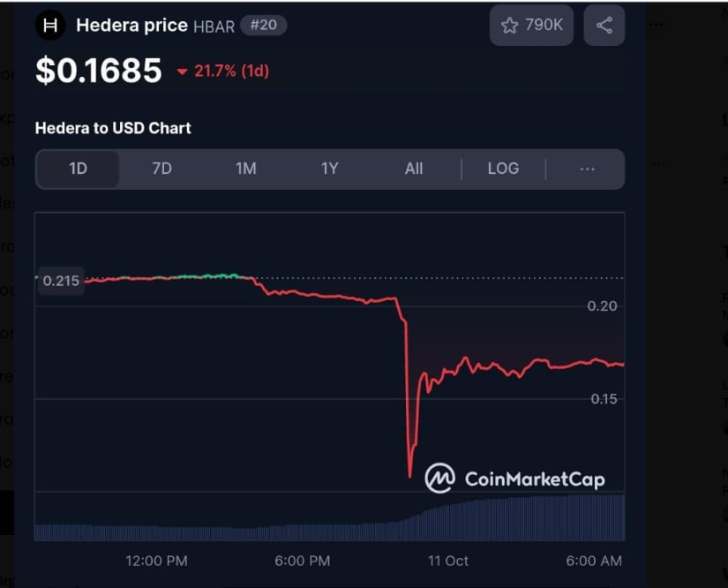Select the 1M chart range
Screen dimensions: 728x588
(x=245, y=169)
